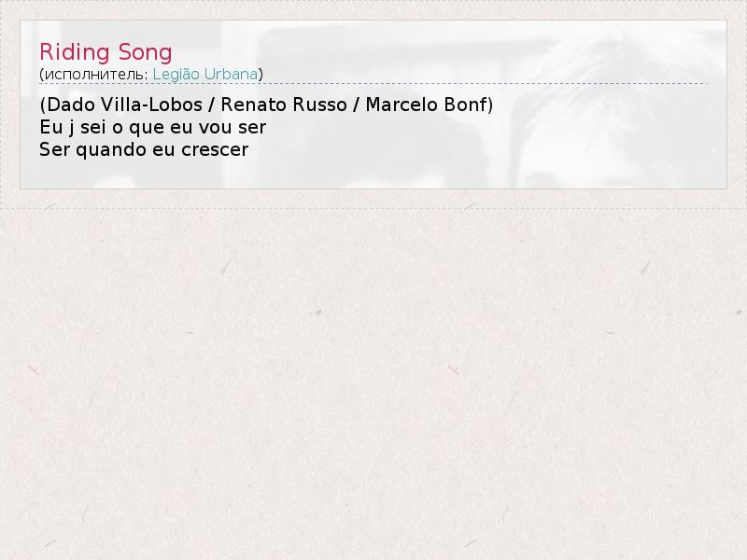Screen dimensions: 747x560
Task: Click the word "исполнитель" label
Action: [96, 75]
